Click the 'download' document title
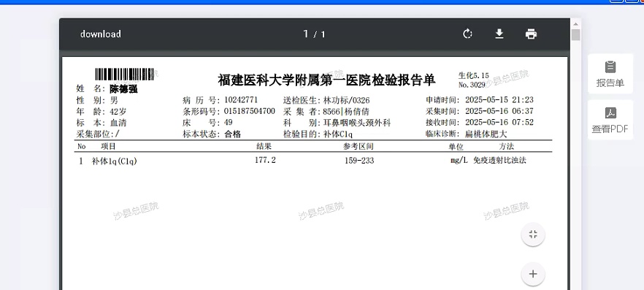 coord(101,34)
